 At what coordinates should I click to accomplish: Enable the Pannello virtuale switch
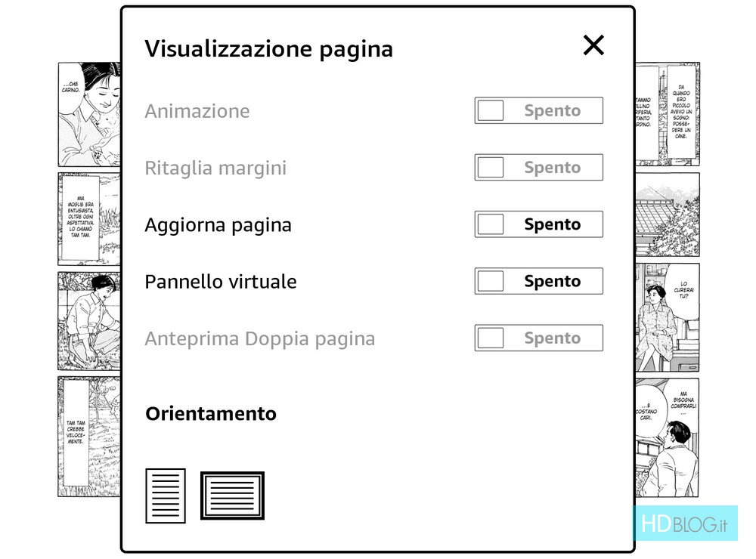538,281
